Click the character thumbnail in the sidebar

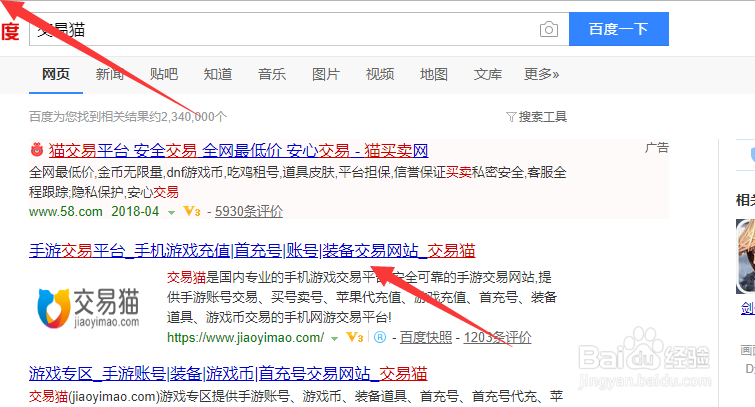tap(745, 256)
